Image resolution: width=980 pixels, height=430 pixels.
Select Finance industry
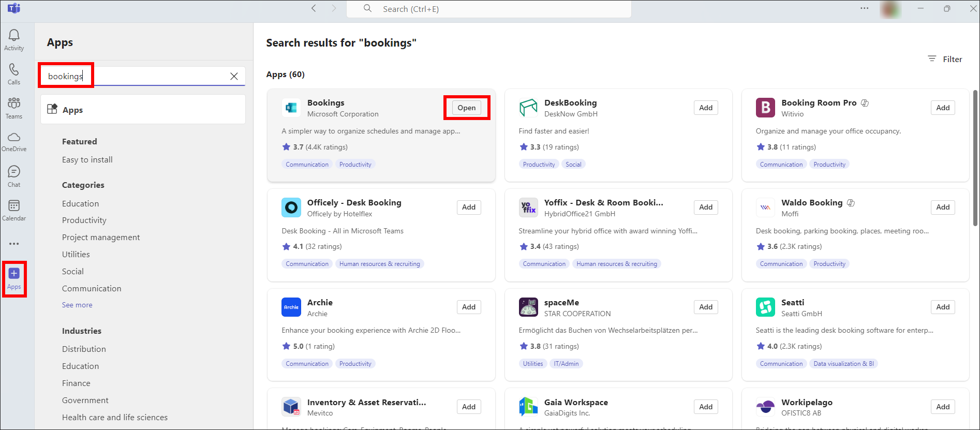[76, 383]
